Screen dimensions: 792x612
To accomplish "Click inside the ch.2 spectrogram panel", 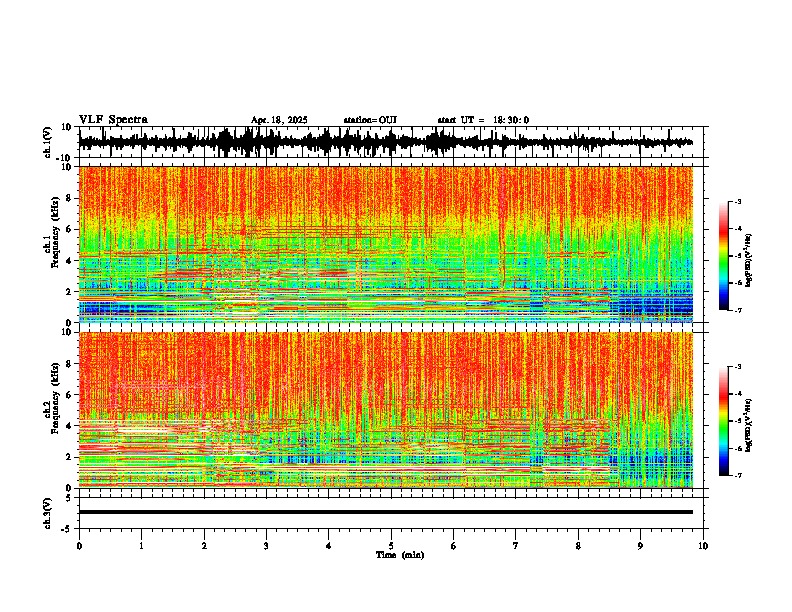I will 386,410.
